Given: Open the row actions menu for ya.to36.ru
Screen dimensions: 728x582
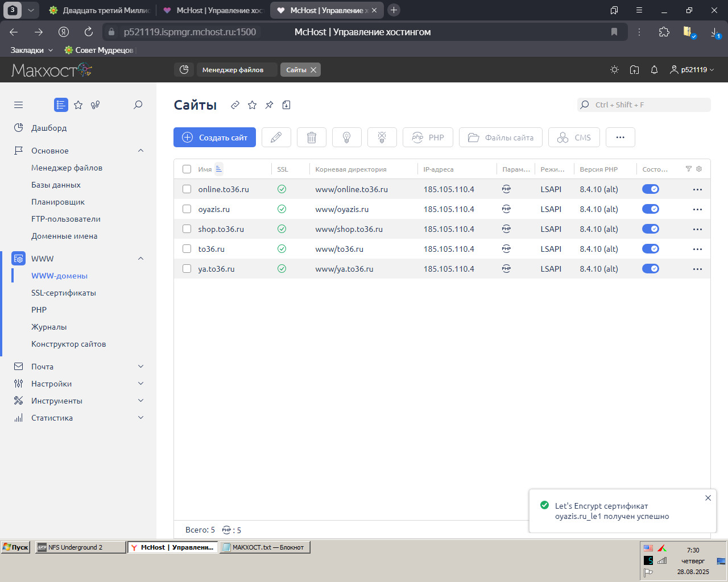Looking at the screenshot, I should (x=698, y=269).
